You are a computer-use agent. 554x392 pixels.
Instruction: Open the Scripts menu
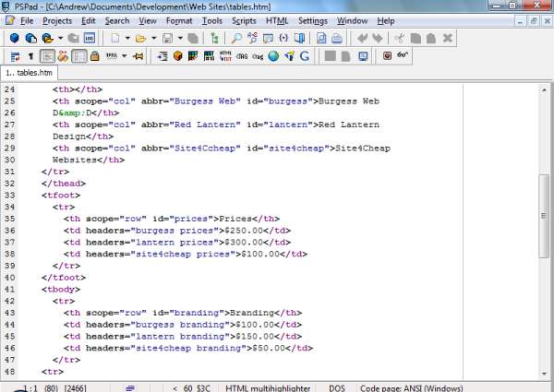[244, 21]
